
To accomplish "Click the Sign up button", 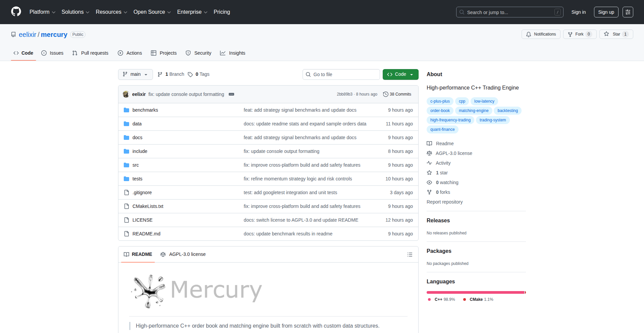I will click(x=606, y=12).
